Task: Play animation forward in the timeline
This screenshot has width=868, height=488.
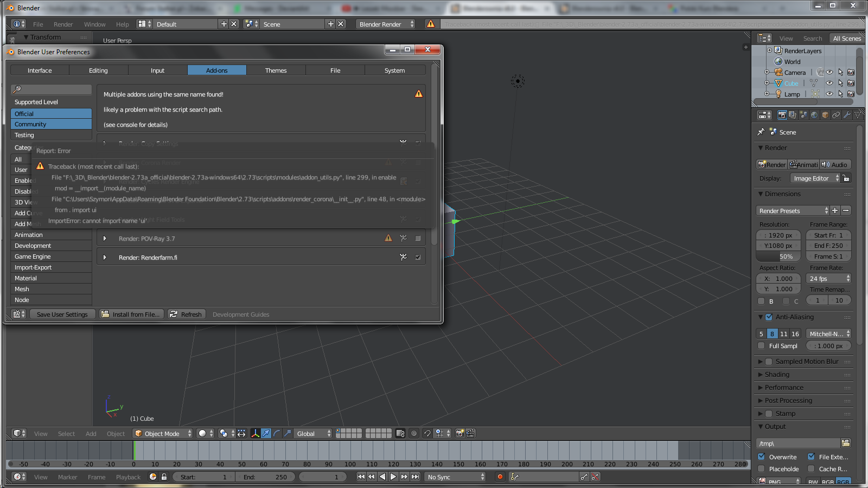Action: (393, 477)
